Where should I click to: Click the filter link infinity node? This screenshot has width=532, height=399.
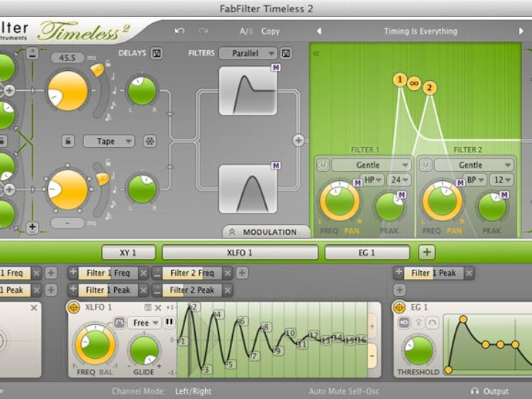pyautogui.click(x=414, y=83)
